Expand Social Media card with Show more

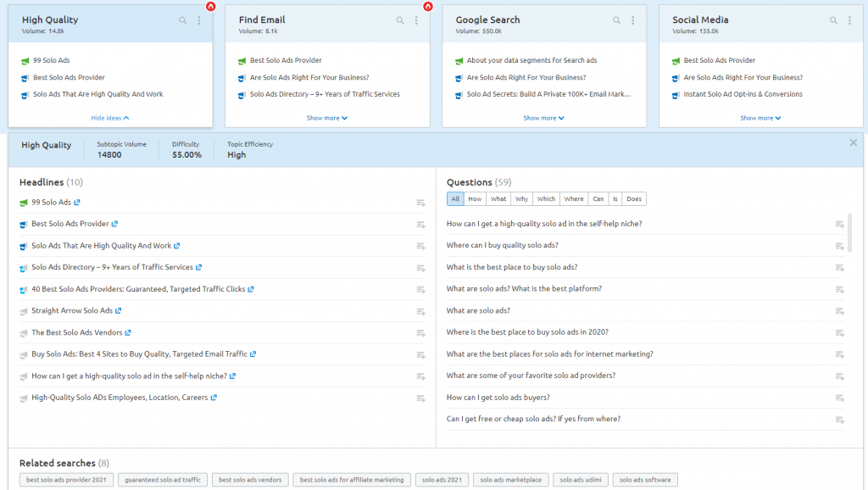[760, 118]
